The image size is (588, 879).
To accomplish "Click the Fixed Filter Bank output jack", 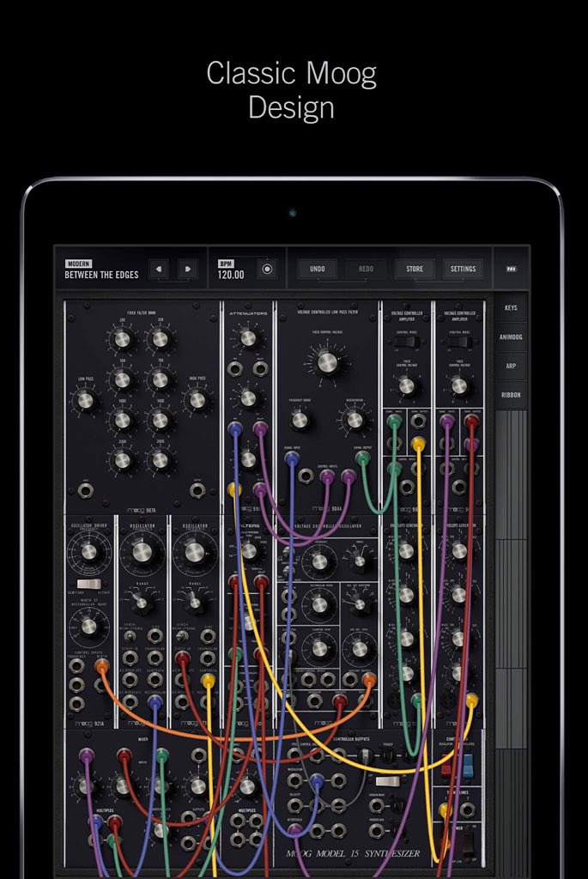I will click(x=197, y=491).
